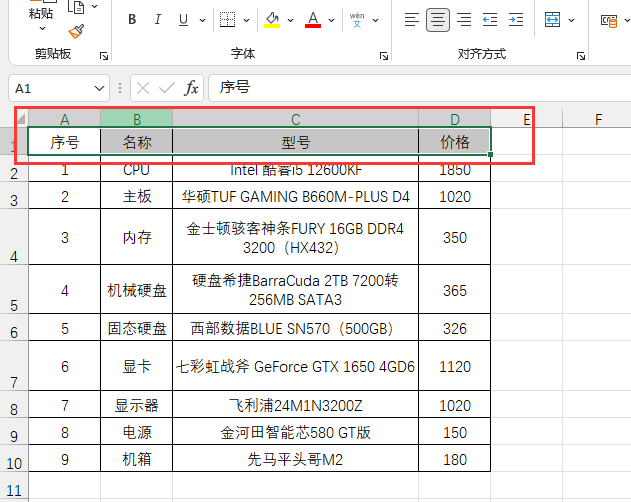Click the wén phonetic guide icon

click(x=357, y=19)
